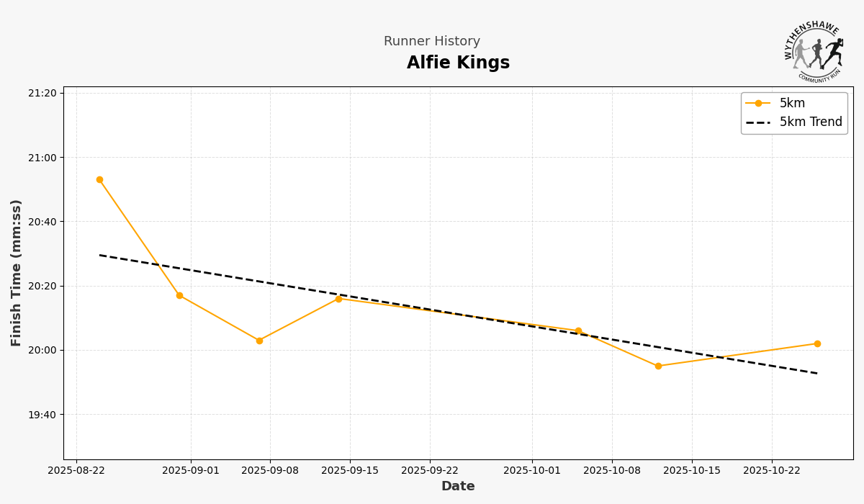Select the first data point near 20:53

tap(99, 179)
